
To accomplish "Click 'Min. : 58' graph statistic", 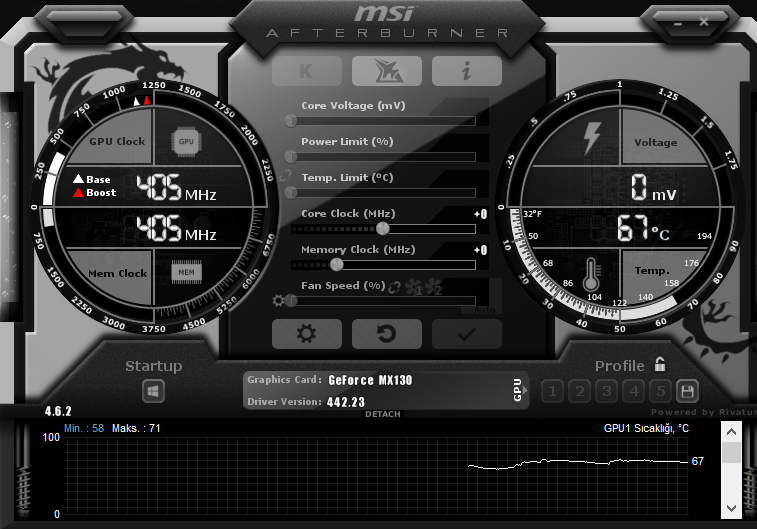I will [84, 428].
